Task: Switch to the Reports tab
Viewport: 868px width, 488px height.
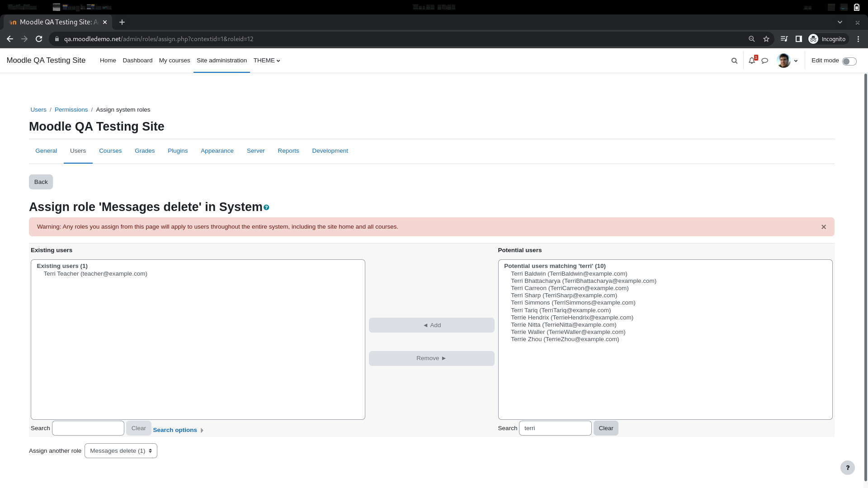Action: coord(288,151)
